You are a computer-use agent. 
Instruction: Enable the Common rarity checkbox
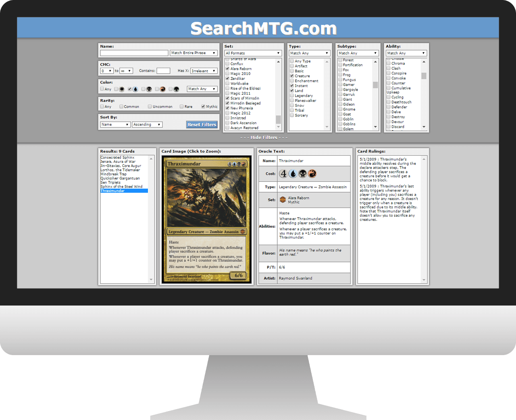pyautogui.click(x=121, y=106)
